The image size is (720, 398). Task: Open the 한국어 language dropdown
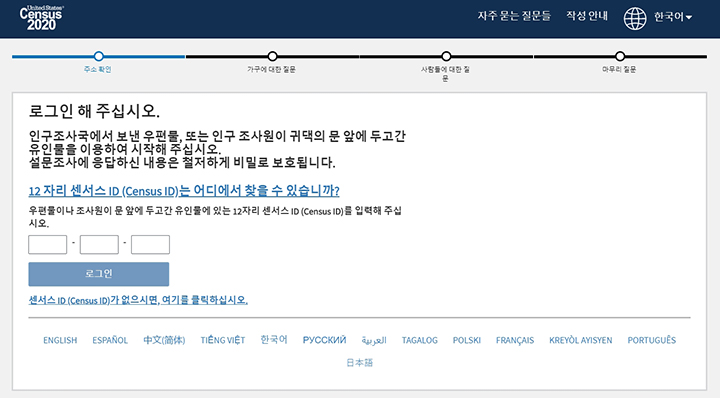(673, 17)
